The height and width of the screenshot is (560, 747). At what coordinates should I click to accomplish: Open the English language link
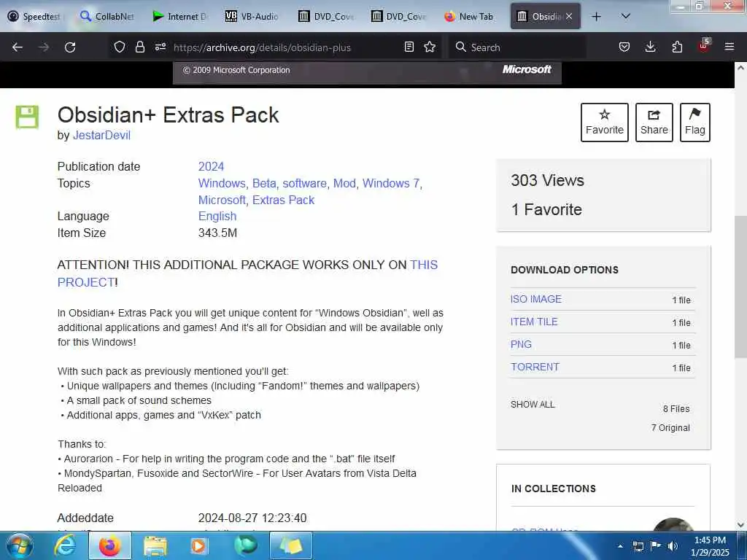(217, 216)
